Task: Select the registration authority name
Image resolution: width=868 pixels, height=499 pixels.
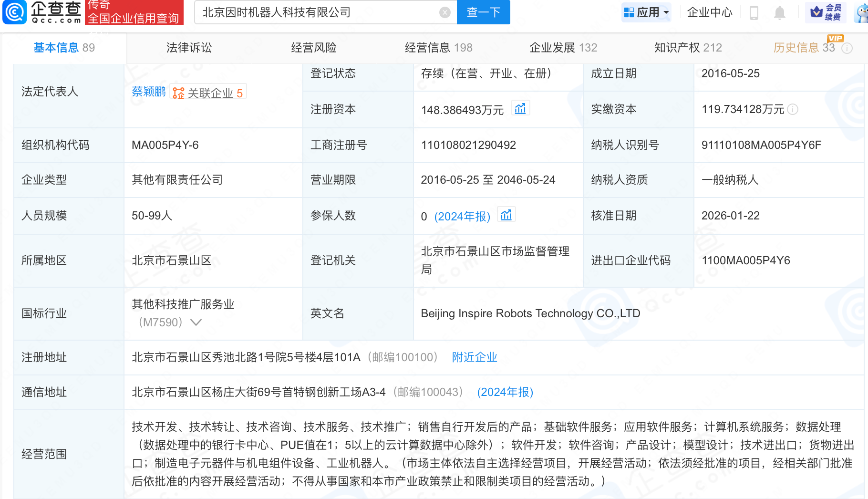Action: tap(495, 260)
